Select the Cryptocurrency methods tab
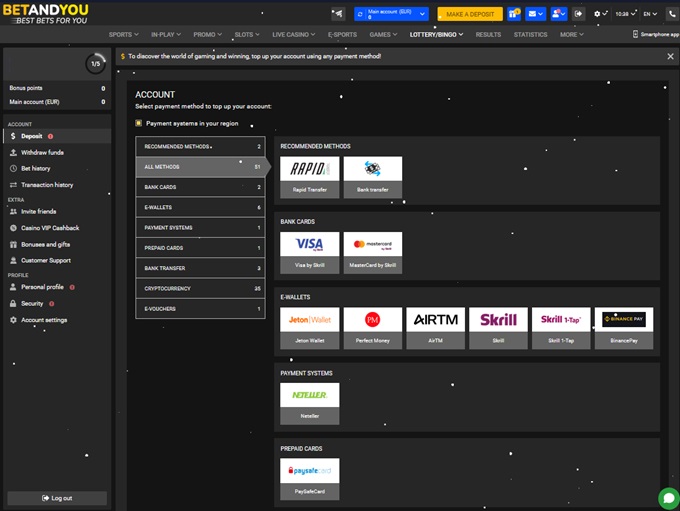The height and width of the screenshot is (511, 680). pos(200,288)
